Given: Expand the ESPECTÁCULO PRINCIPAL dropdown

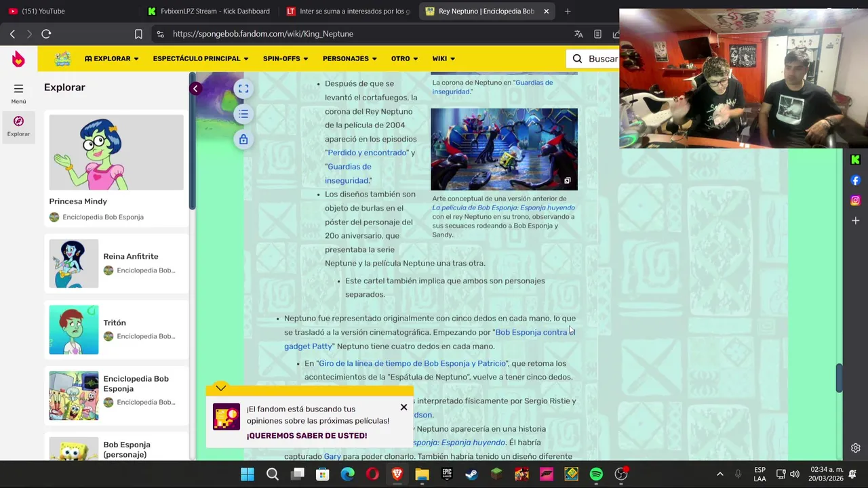Looking at the screenshot, I should click(x=201, y=59).
